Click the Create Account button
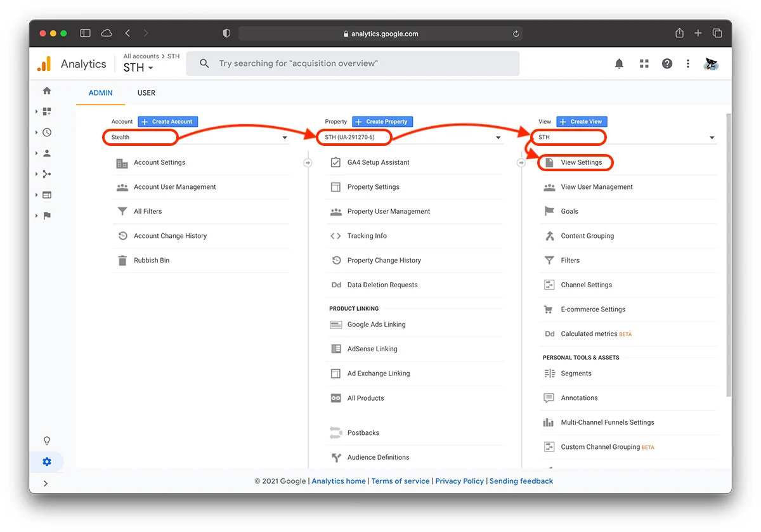761x532 pixels. click(168, 122)
